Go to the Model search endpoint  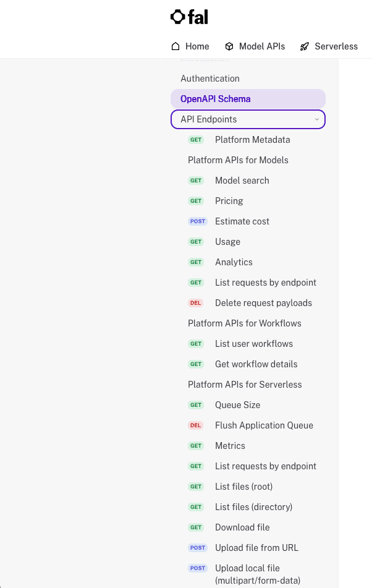tap(242, 181)
